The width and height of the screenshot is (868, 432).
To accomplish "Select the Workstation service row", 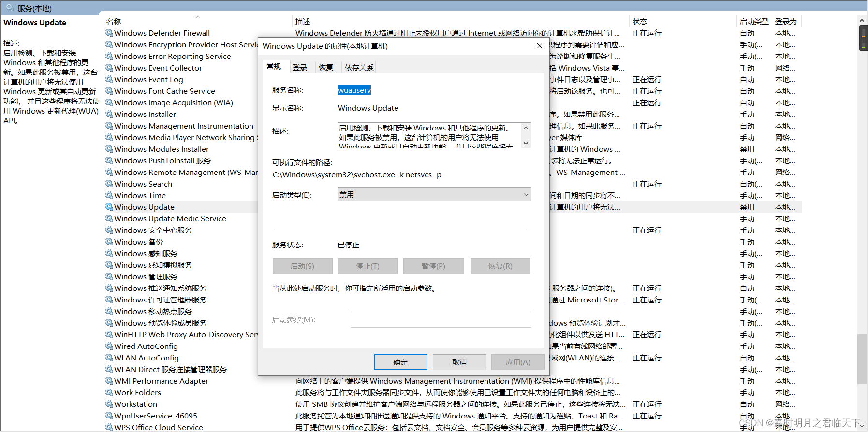I will (453, 404).
